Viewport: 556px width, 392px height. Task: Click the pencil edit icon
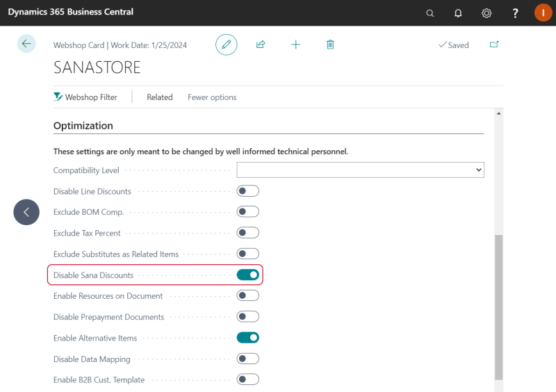(227, 44)
